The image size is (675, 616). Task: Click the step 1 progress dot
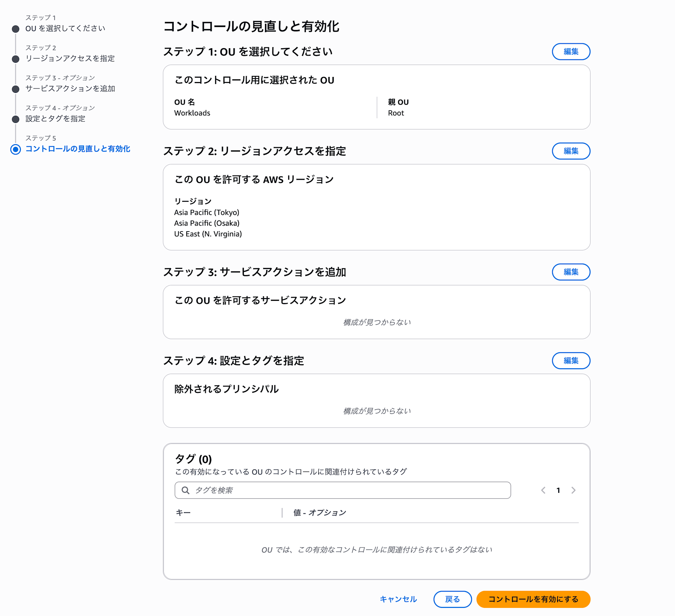pyautogui.click(x=15, y=29)
